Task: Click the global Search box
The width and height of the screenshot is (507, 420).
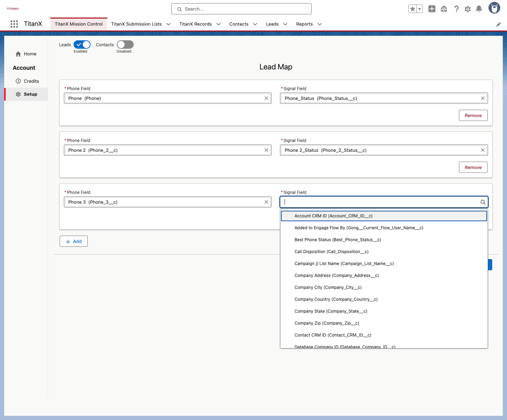Action: pos(241,9)
